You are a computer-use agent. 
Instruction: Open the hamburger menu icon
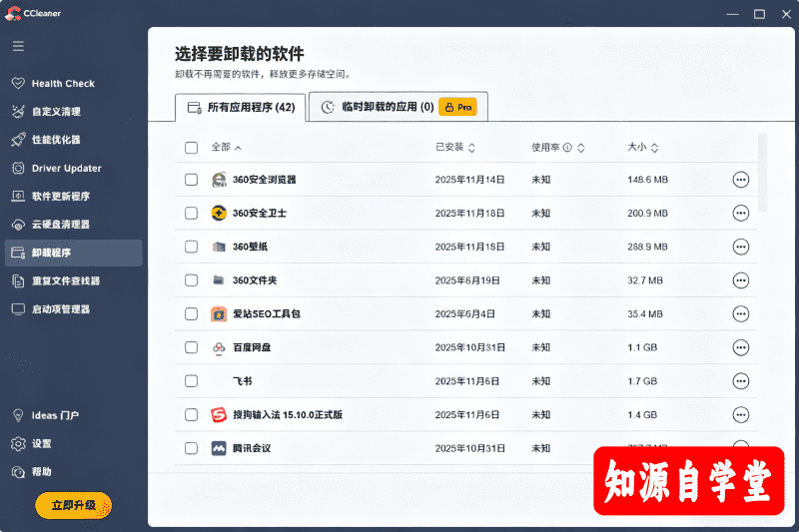coord(18,46)
